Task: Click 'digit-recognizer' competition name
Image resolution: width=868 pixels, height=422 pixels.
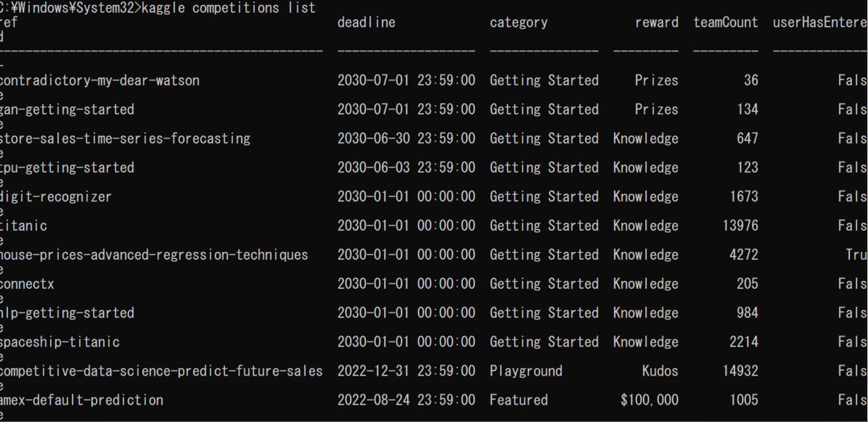Action: [56, 196]
